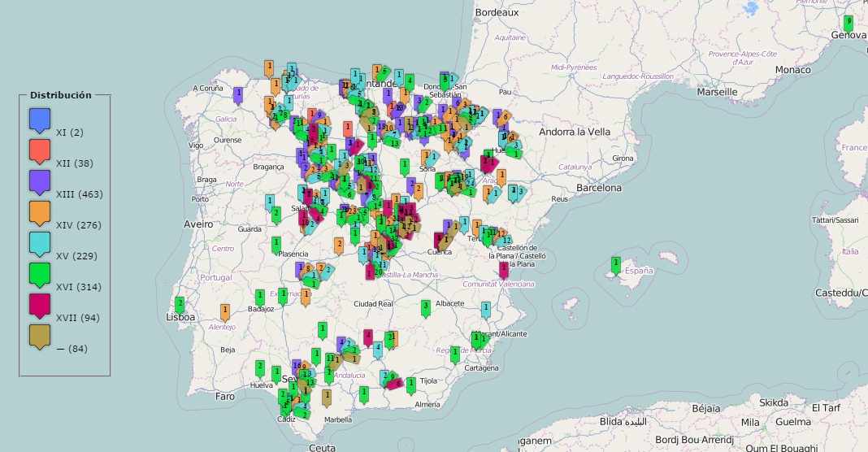Click the green marker numbered 3 near Albacete

click(425, 307)
